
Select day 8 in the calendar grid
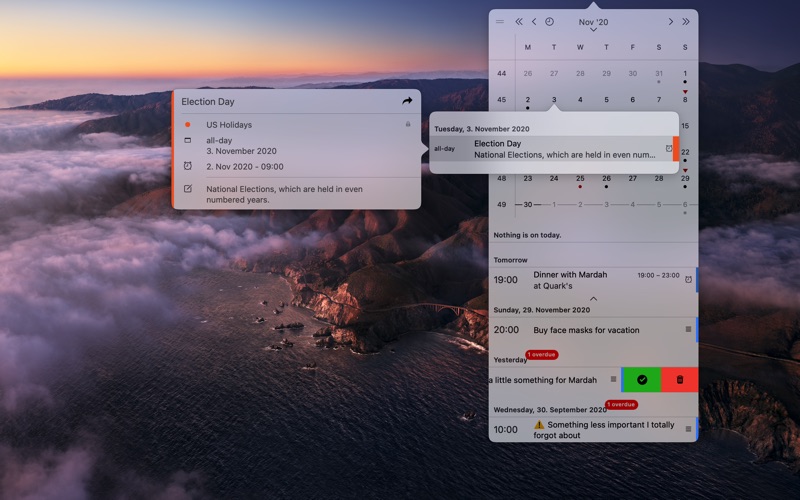pyautogui.click(x=685, y=100)
